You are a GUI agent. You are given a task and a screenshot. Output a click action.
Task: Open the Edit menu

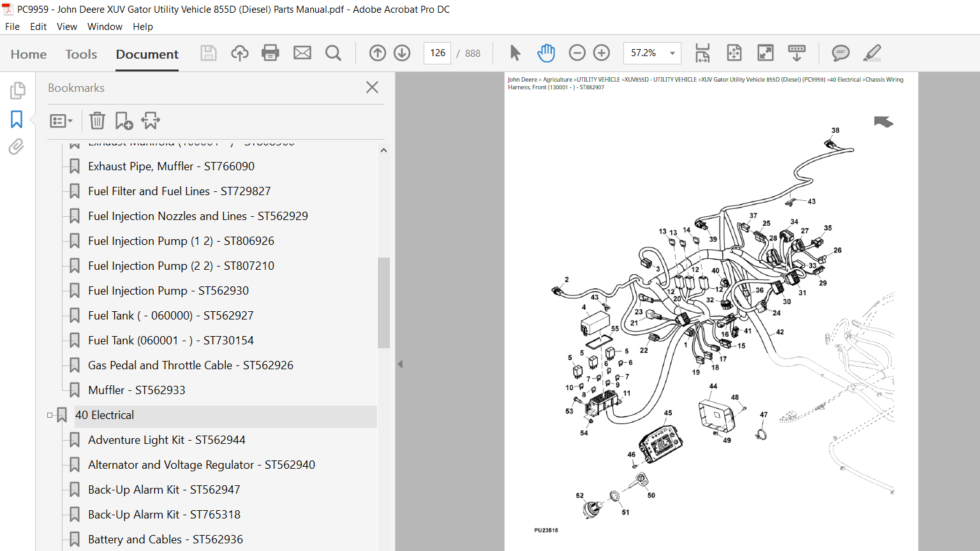38,27
